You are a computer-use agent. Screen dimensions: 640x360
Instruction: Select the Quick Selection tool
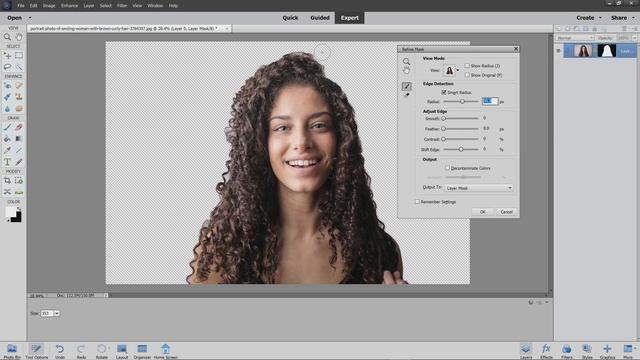[19, 67]
